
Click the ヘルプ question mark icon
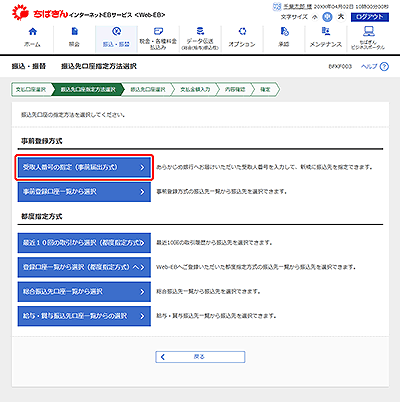point(384,67)
